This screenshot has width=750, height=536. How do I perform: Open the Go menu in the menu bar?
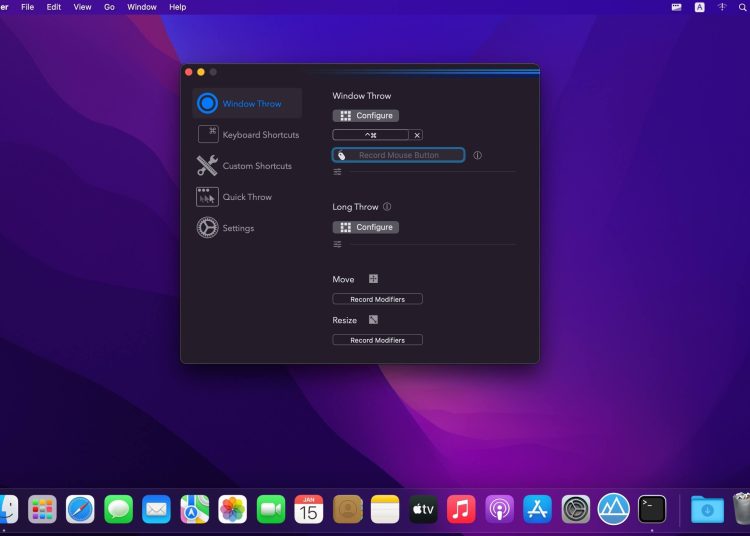(x=109, y=7)
